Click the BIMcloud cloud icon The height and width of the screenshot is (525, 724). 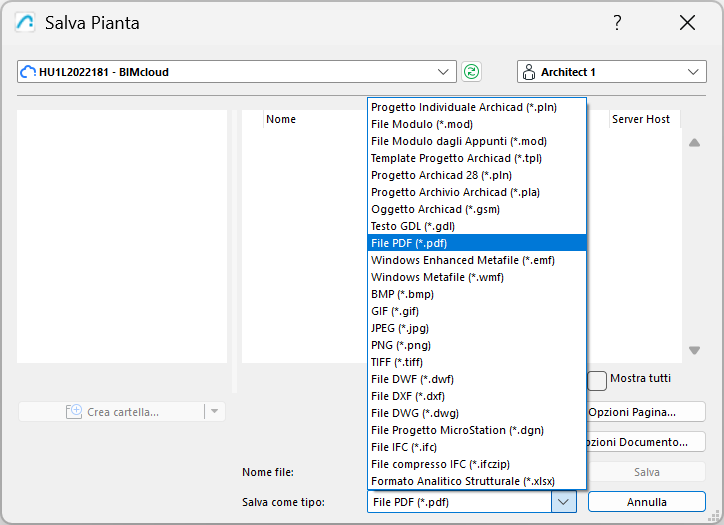pyautogui.click(x=28, y=72)
